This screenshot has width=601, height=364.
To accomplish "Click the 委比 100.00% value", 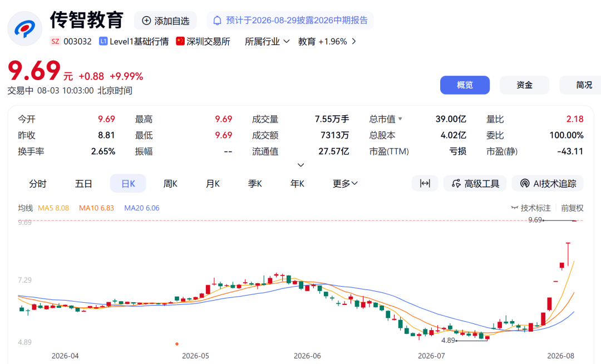I will tap(566, 135).
